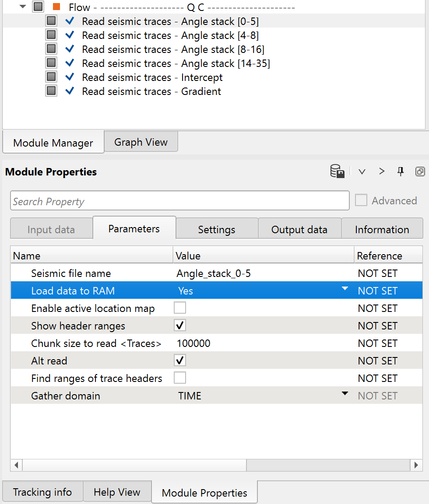The image size is (429, 504).
Task: Click the checkmark icon beside Intercept module
Action: (x=69, y=77)
